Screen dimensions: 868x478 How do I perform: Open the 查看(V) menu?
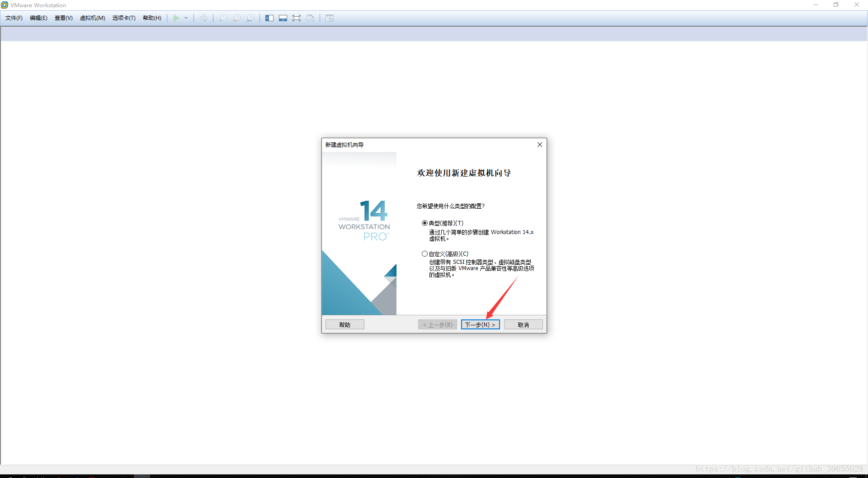[64, 18]
